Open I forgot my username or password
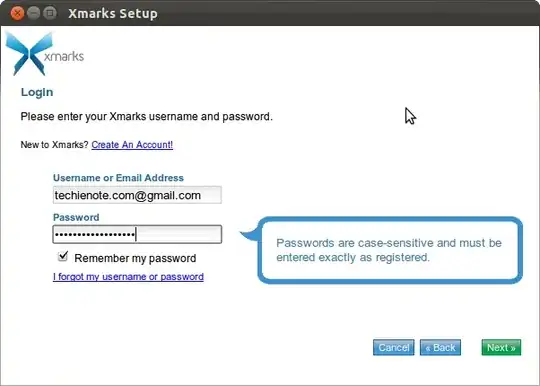This screenshot has height=386, width=540. (128, 277)
